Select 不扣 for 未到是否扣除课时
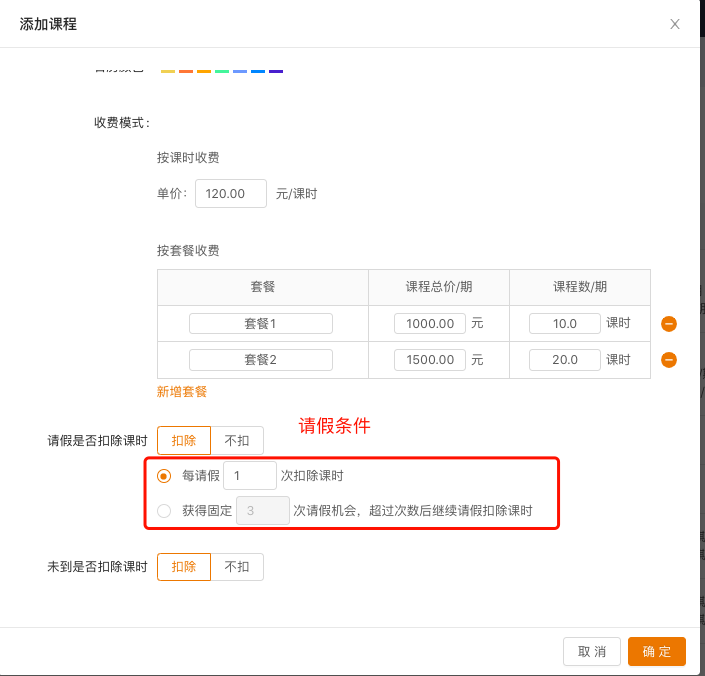Viewport: 705px width, 676px height. 237,567
